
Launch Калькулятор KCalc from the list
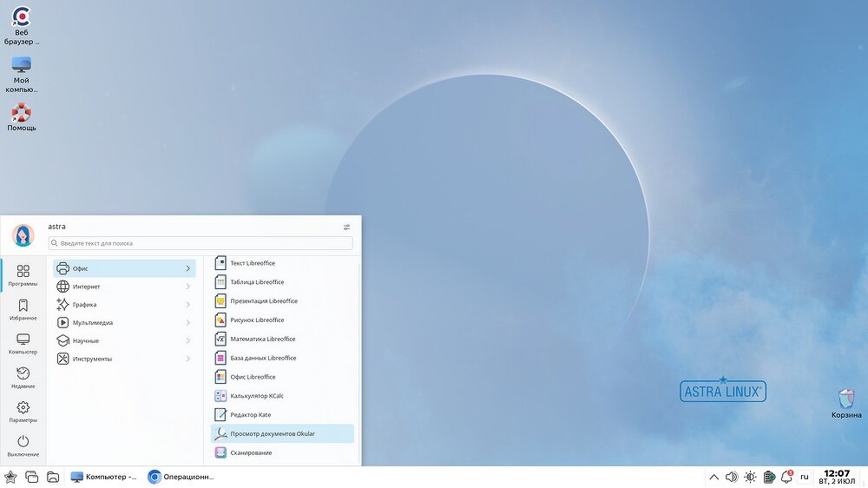tap(282, 395)
